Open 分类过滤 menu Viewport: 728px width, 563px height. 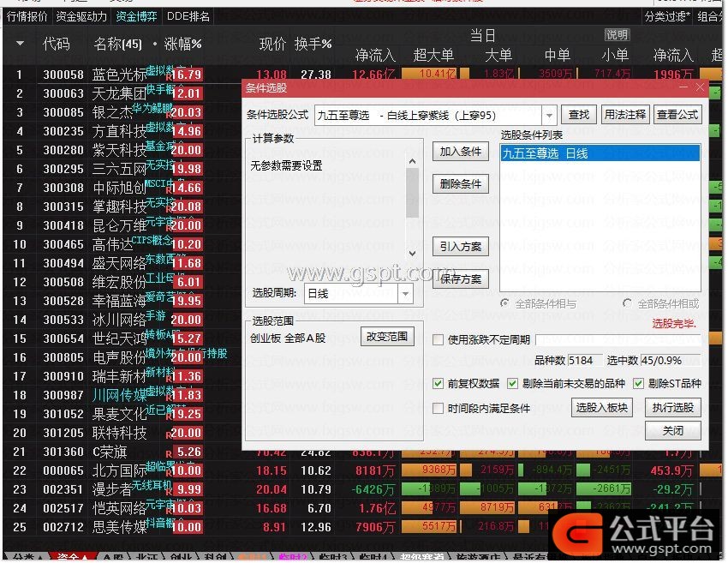667,17
